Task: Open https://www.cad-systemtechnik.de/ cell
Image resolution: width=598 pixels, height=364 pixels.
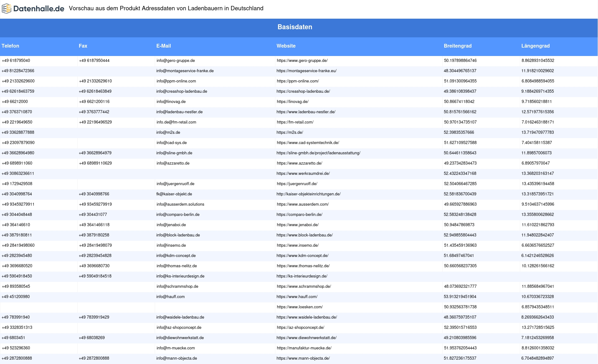Action: click(308, 143)
